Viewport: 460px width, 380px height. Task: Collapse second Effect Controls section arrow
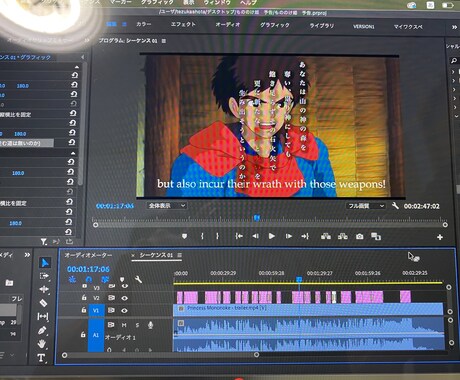73,153
